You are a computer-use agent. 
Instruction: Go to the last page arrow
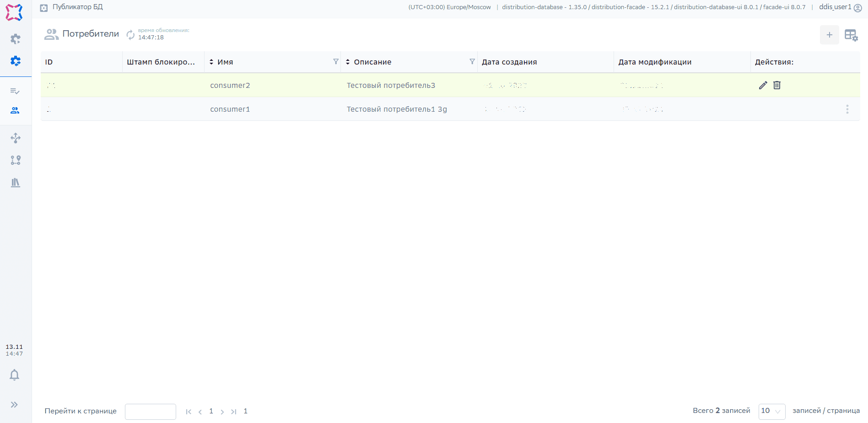[234, 412]
